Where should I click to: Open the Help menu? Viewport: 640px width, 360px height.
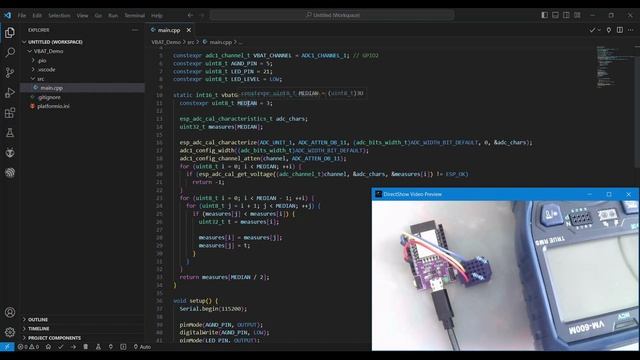pyautogui.click(x=157, y=15)
